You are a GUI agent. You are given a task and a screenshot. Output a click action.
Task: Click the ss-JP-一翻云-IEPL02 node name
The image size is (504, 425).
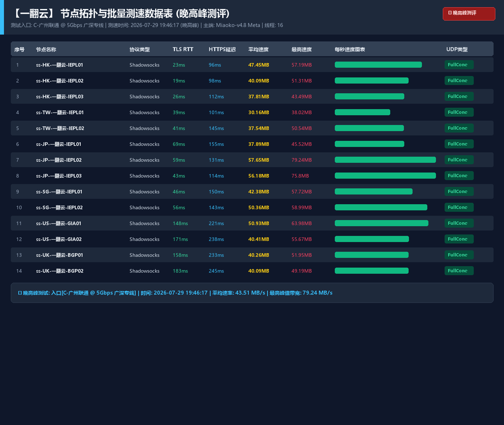pos(59,160)
